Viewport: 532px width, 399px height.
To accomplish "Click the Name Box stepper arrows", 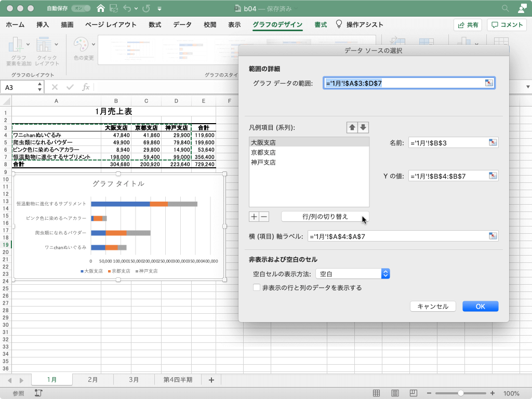I will tap(39, 87).
